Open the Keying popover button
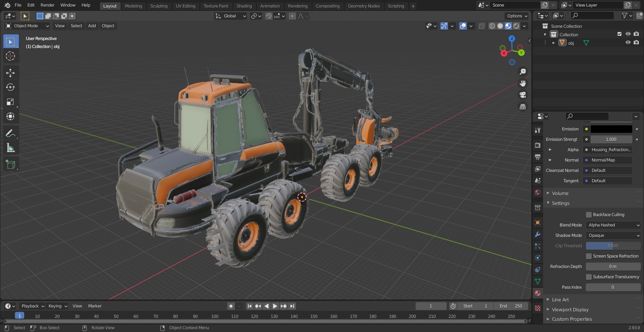This screenshot has width=644, height=332. tap(58, 306)
